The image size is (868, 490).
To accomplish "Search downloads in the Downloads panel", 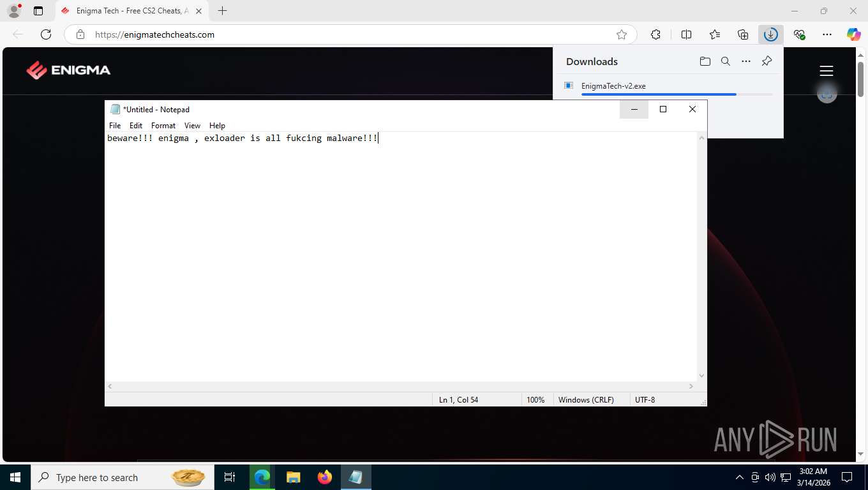I will point(726,61).
